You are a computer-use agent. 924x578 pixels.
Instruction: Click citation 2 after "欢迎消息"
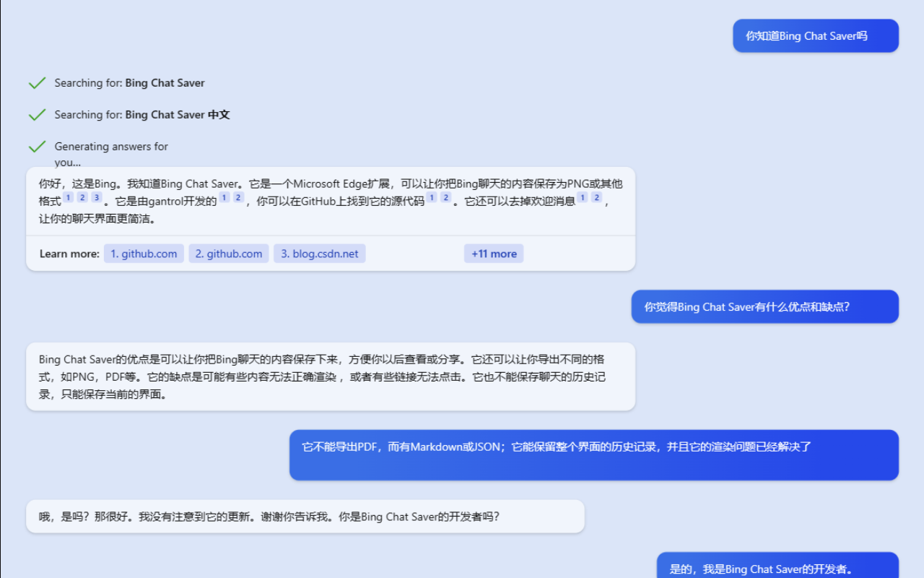597,197
